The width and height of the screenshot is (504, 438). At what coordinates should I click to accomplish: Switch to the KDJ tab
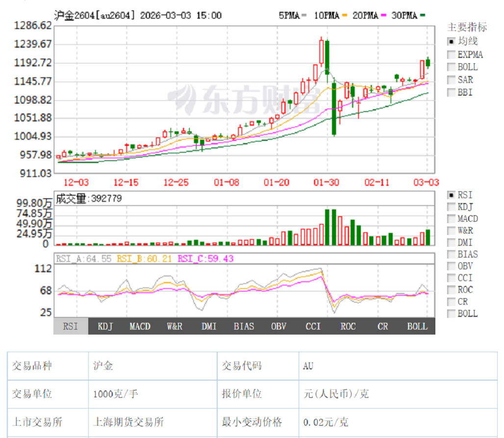(x=105, y=326)
